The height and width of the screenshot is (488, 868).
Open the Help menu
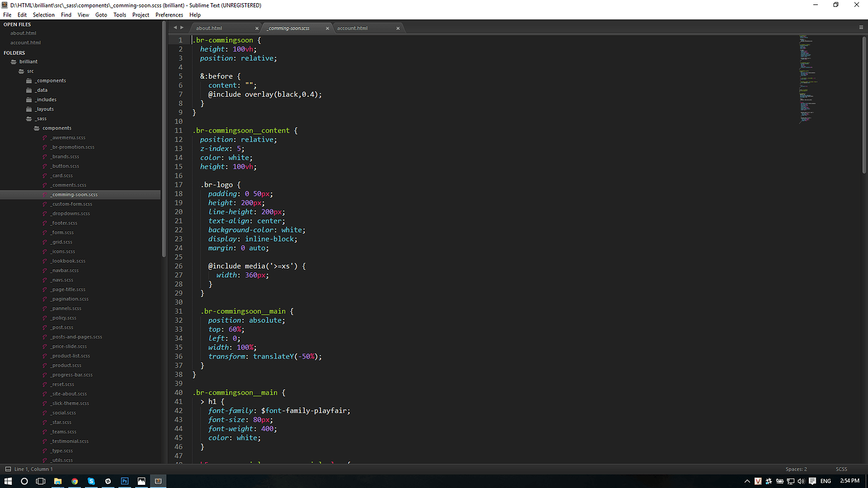(x=195, y=14)
